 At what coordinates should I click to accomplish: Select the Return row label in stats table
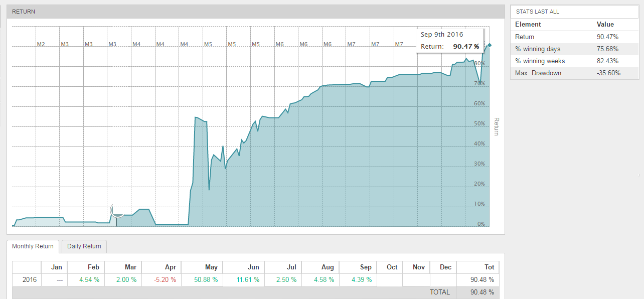[x=525, y=37]
